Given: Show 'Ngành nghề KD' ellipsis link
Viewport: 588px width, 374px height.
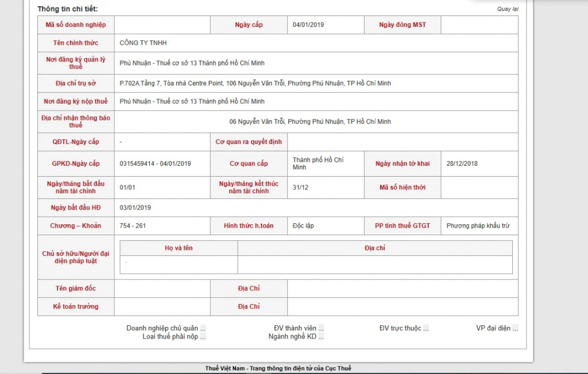Looking at the screenshot, I should pyautogui.click(x=321, y=337).
